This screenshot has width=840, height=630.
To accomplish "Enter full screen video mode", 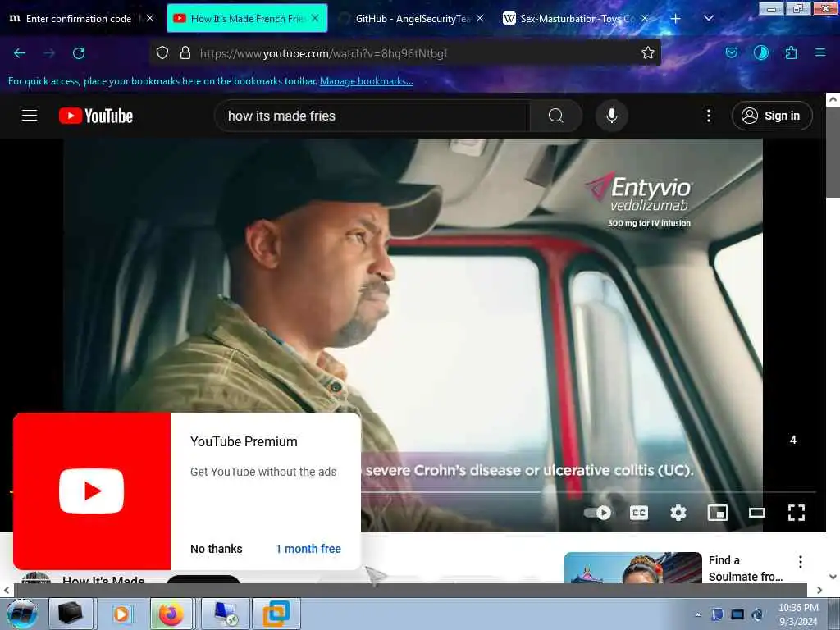I will coord(796,513).
